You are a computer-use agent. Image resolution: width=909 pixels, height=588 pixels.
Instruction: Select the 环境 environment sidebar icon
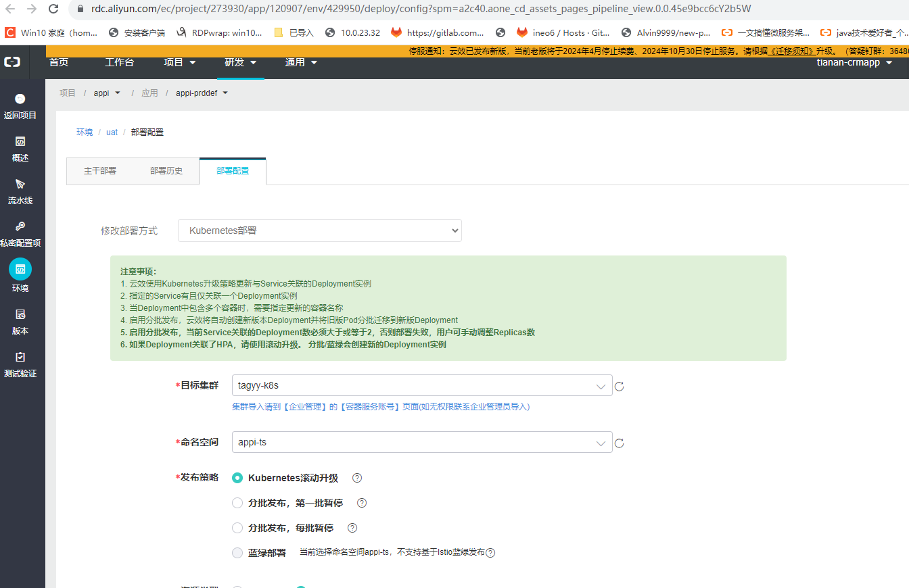tap(20, 269)
